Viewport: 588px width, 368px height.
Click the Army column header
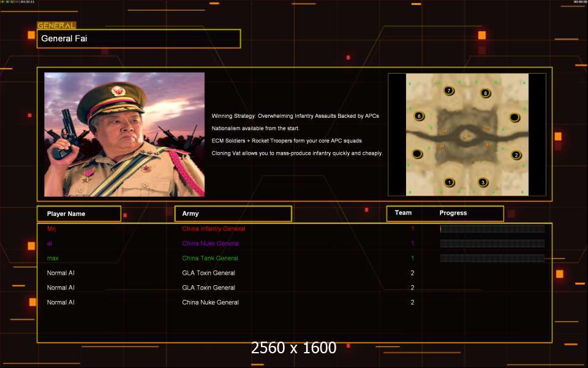point(233,213)
